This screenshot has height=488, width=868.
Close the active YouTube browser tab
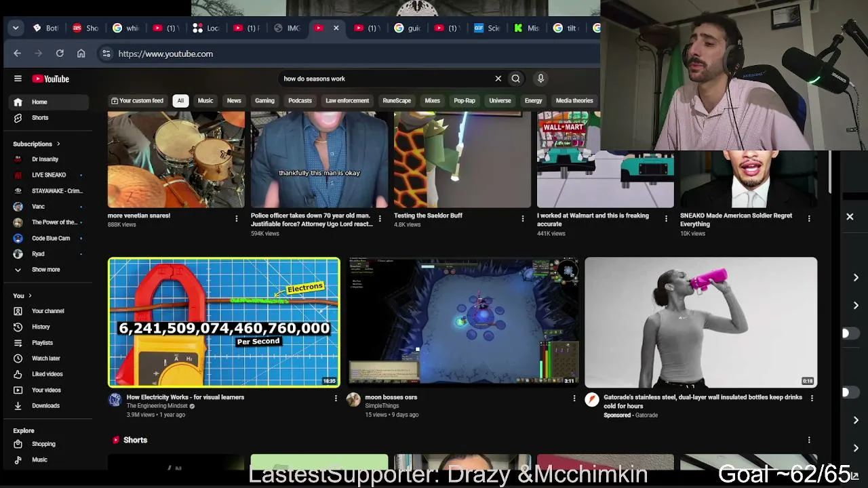pos(336,28)
